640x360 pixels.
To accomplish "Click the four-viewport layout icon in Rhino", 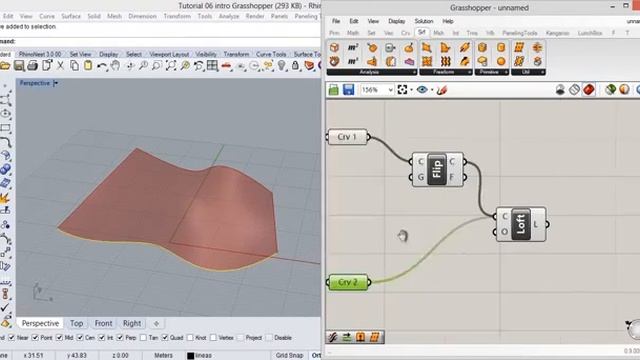I will click(x=212, y=65).
